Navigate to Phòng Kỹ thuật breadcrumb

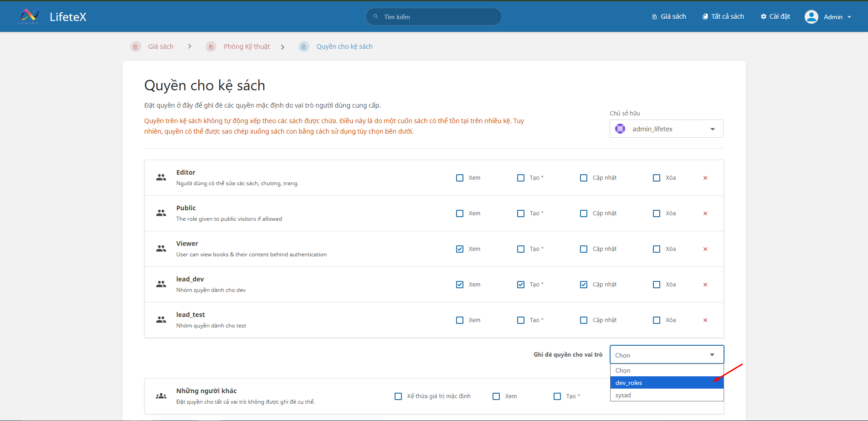(247, 47)
